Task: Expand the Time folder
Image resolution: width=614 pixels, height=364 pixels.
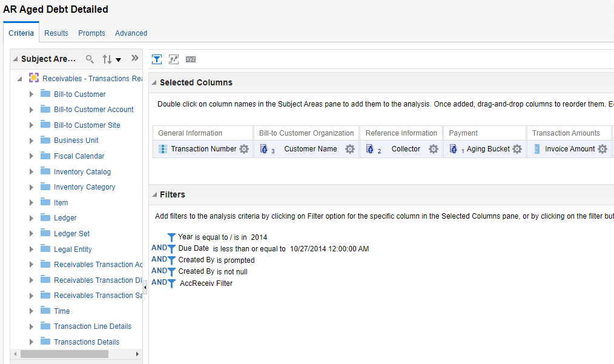Action: click(x=31, y=311)
